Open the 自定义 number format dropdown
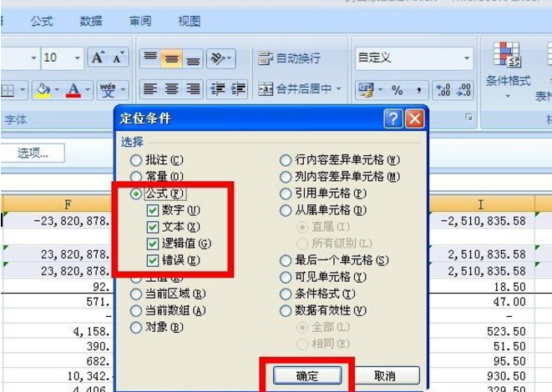 coord(467,58)
